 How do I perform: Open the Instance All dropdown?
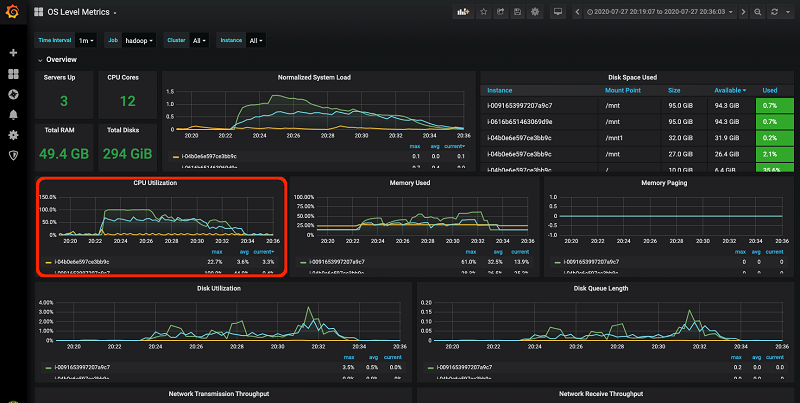(256, 40)
